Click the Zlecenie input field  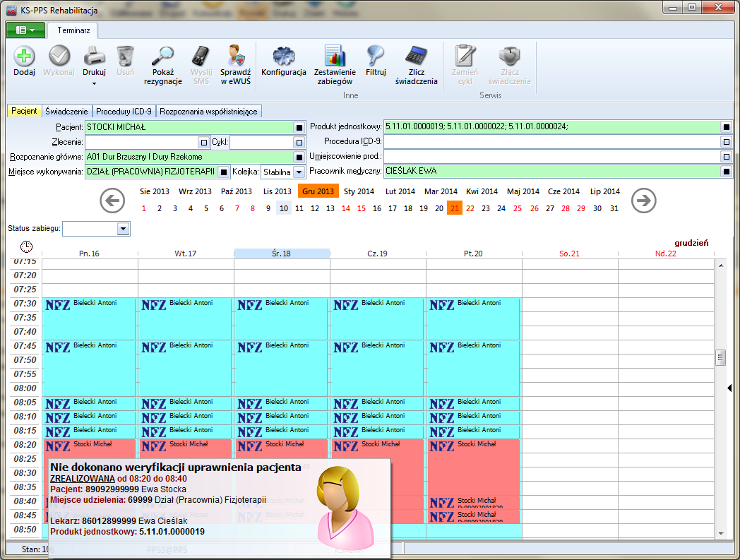click(x=141, y=142)
